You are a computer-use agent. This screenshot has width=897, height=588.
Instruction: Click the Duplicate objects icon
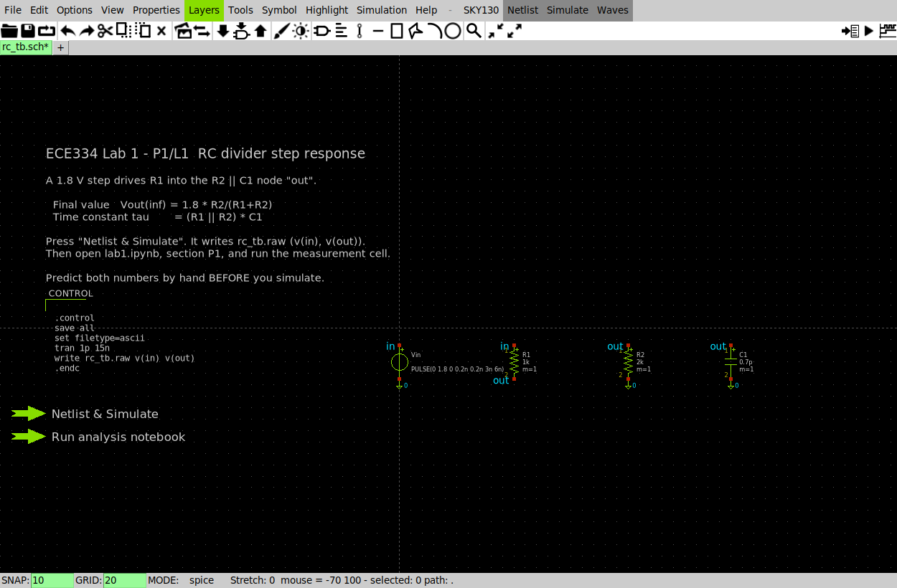[x=183, y=31]
